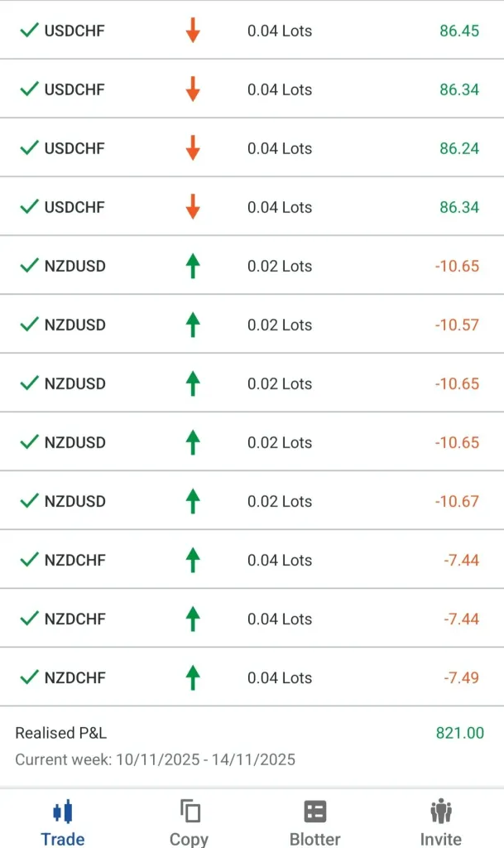Click the Realised P&L label
The image size is (504, 848).
coord(60,733)
